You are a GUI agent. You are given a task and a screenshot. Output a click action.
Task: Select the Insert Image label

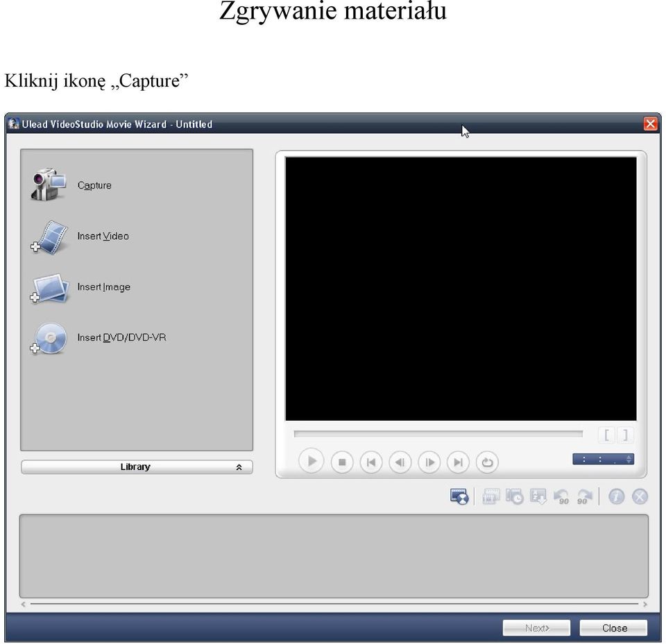click(x=103, y=287)
